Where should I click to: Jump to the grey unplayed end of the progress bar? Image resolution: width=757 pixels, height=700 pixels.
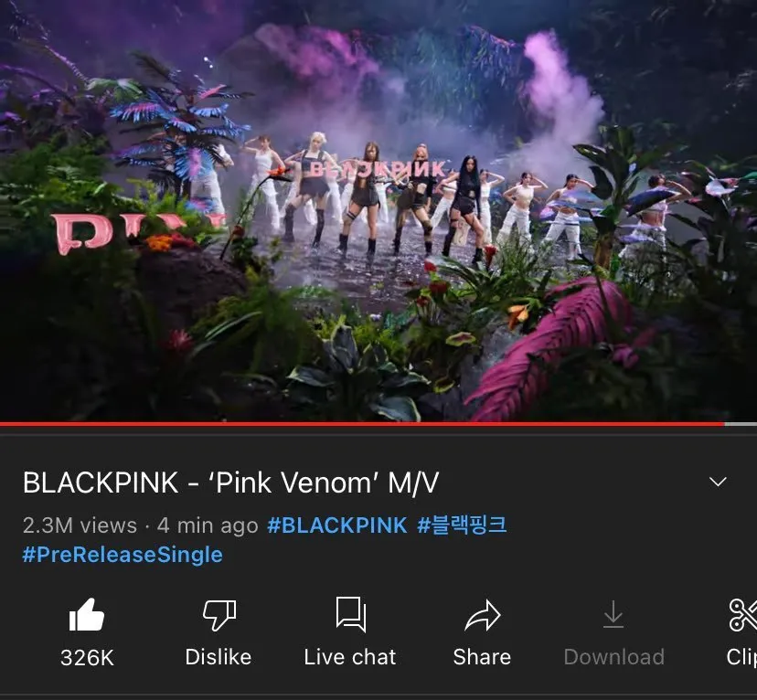pyautogui.click(x=741, y=424)
